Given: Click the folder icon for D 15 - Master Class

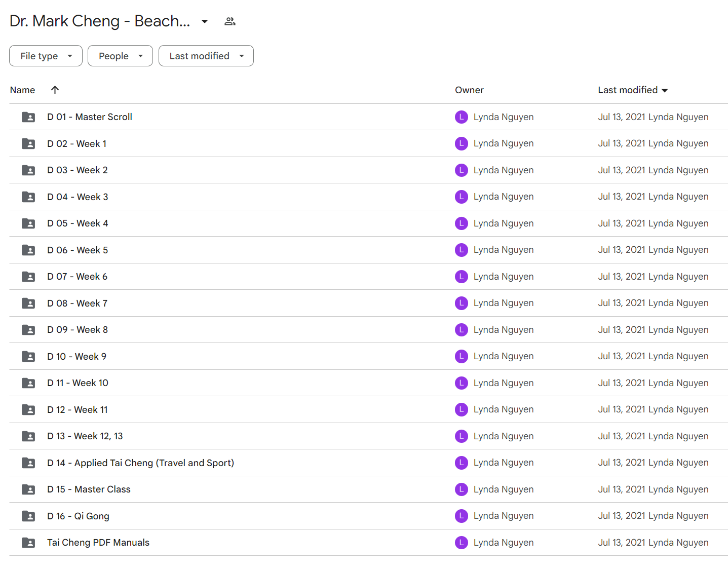Looking at the screenshot, I should tap(28, 489).
